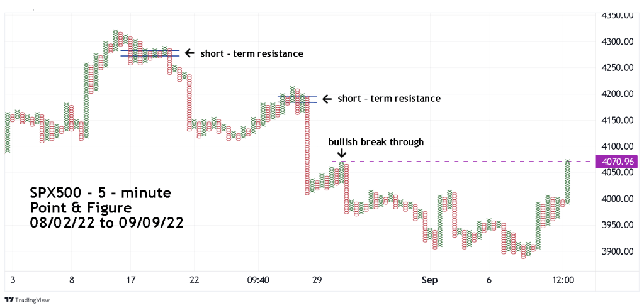Select the blue resistance lines near 4300
The height and width of the screenshot is (308, 644).
click(150, 53)
